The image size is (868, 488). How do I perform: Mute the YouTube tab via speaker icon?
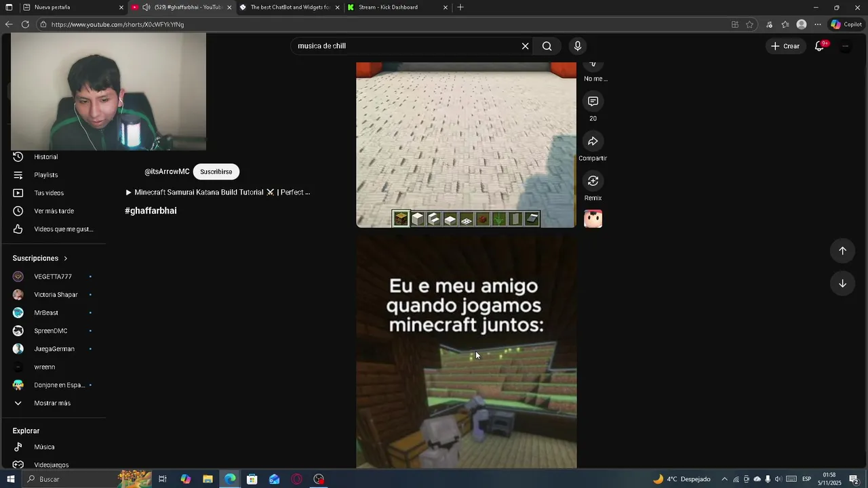[146, 7]
